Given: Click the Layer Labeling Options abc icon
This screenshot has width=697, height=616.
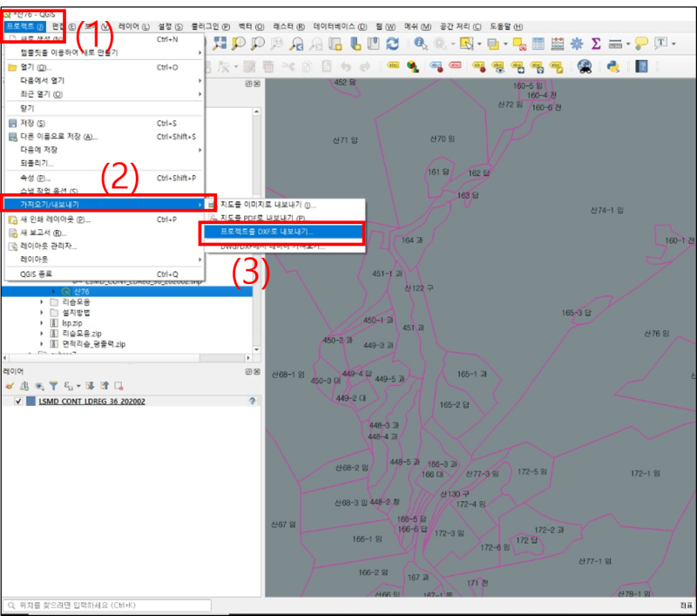Looking at the screenshot, I should point(393,65).
